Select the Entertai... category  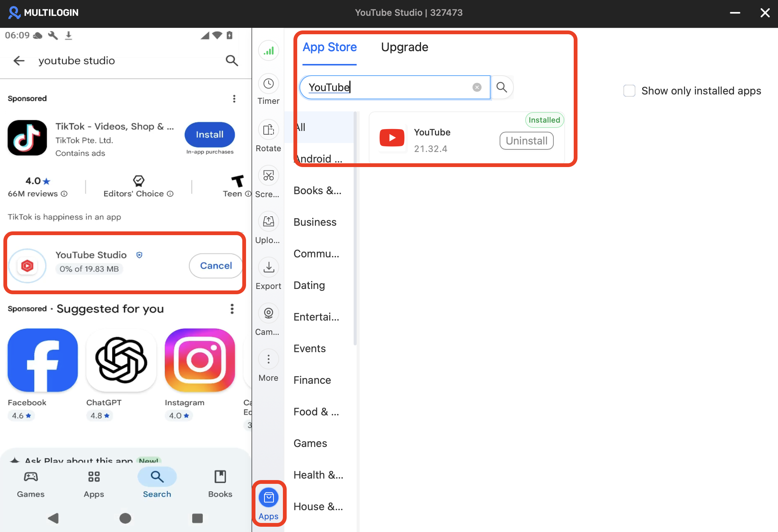[x=319, y=317]
